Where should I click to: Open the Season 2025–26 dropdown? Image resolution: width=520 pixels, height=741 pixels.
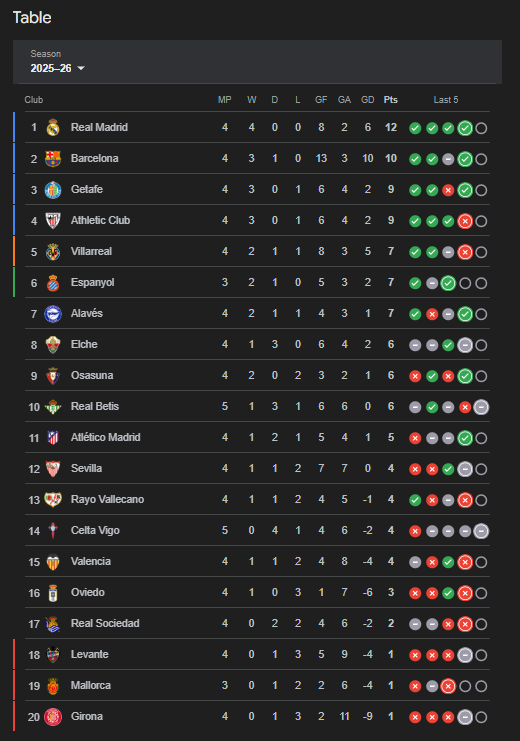(58, 62)
